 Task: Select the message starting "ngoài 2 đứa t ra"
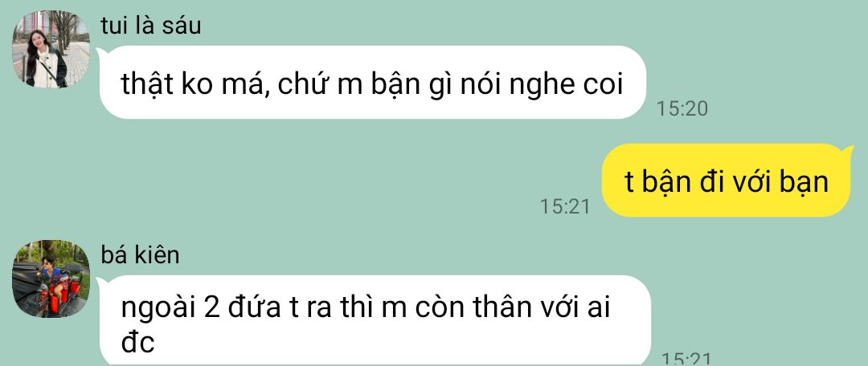[x=375, y=321]
